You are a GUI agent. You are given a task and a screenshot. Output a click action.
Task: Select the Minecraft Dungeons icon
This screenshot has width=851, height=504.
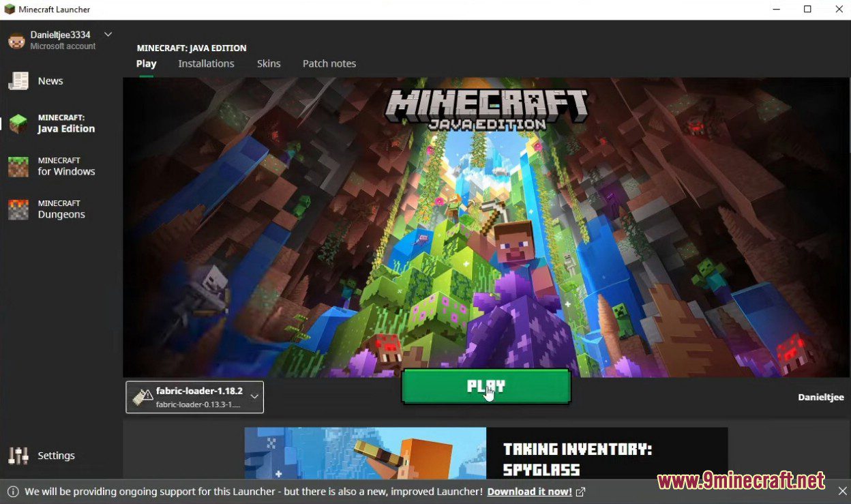[x=18, y=209]
